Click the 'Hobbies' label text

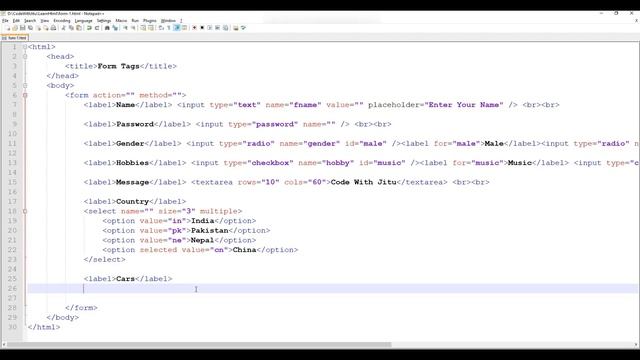[x=133, y=163]
